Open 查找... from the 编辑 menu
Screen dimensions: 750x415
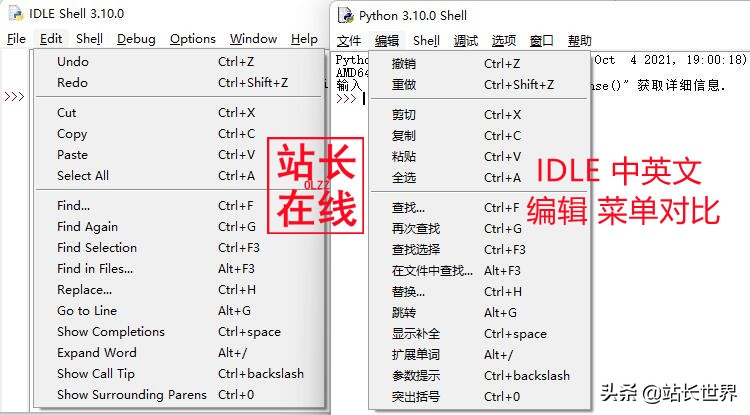pos(479,208)
